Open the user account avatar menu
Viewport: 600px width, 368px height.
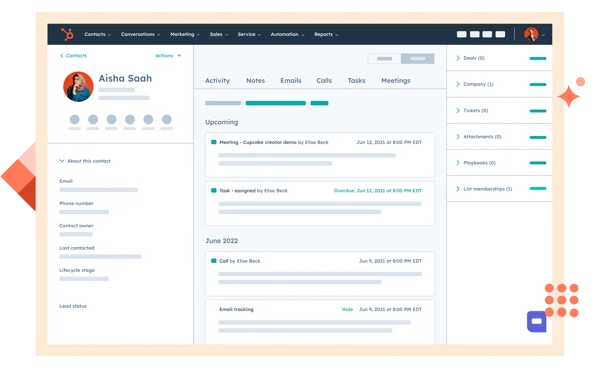tap(534, 34)
